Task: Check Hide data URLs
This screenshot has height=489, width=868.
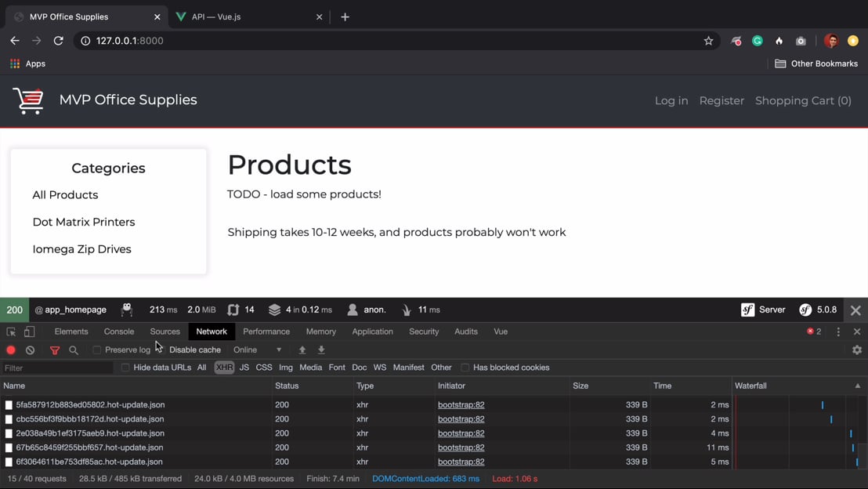Action: tap(125, 368)
